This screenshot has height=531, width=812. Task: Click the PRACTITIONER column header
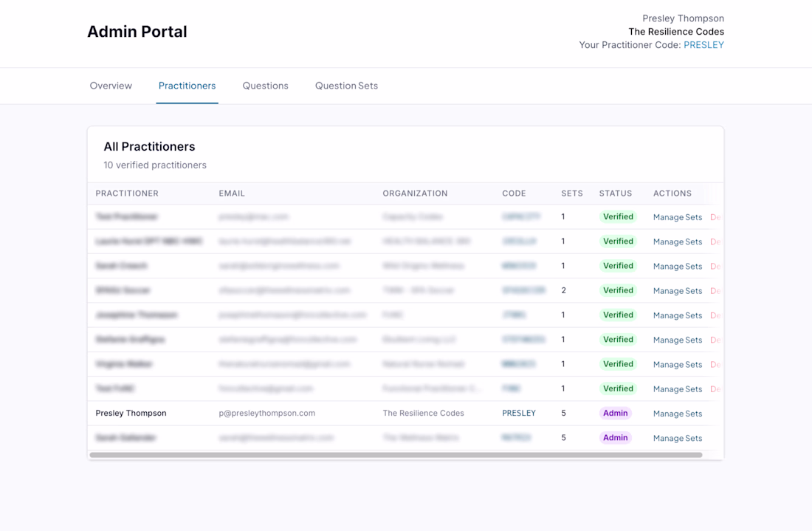click(x=127, y=193)
